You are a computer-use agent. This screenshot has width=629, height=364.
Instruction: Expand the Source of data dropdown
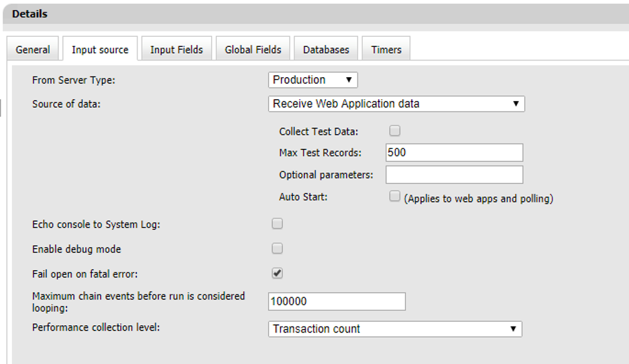pyautogui.click(x=396, y=104)
